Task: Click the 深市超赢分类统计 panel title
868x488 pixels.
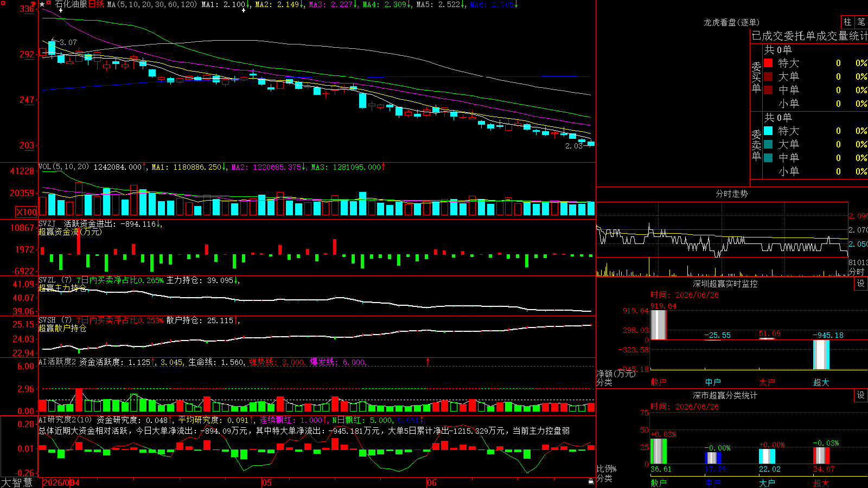Action: tap(725, 395)
